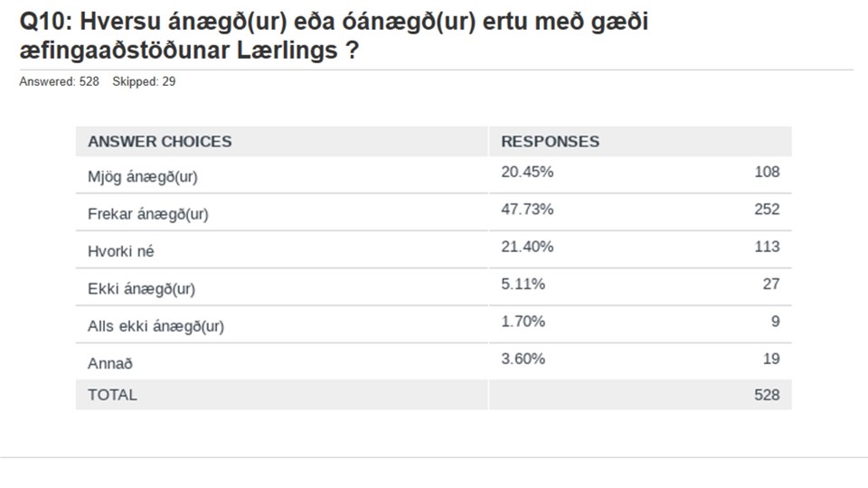
Task: Click the Annað answer choice row
Action: coord(433,361)
